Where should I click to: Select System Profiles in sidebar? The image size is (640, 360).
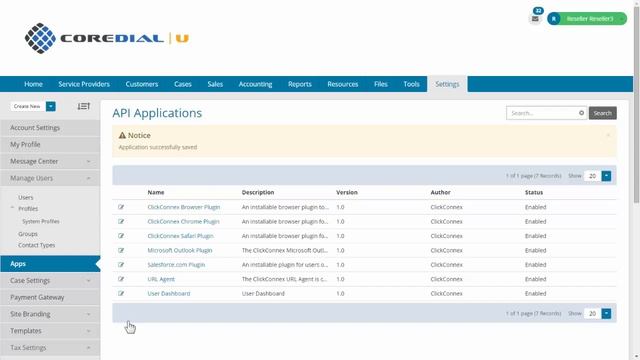coord(41,221)
